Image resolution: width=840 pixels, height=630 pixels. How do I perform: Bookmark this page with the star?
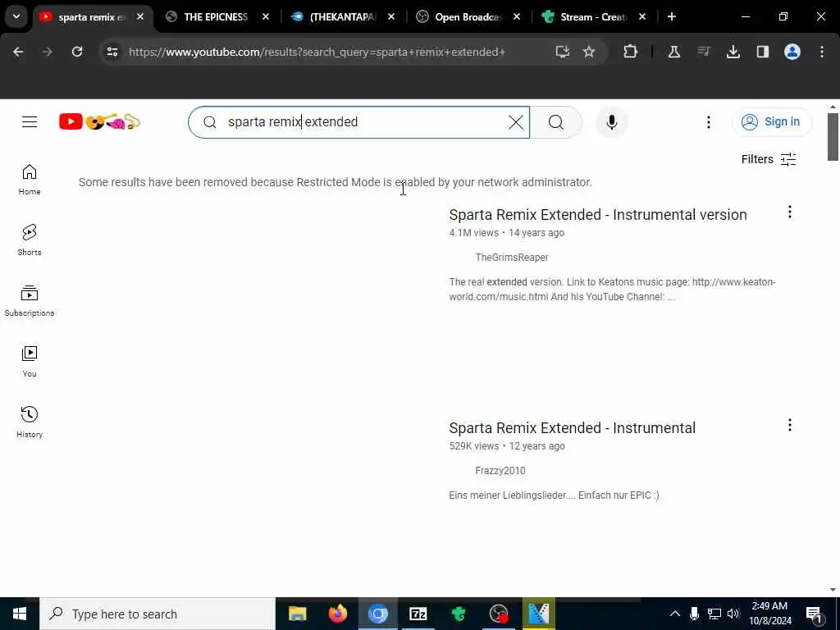click(x=589, y=52)
